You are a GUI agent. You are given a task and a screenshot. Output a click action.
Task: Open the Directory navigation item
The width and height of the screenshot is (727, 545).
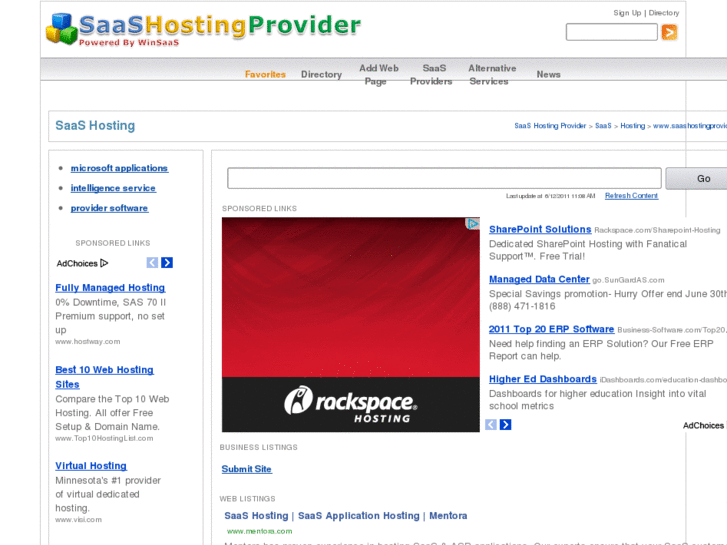click(321, 74)
